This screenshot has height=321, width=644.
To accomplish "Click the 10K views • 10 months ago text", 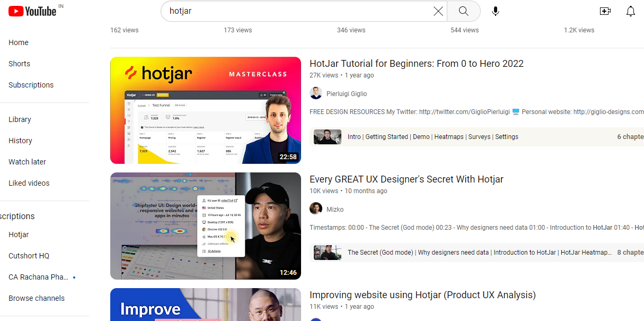I will pos(348,191).
